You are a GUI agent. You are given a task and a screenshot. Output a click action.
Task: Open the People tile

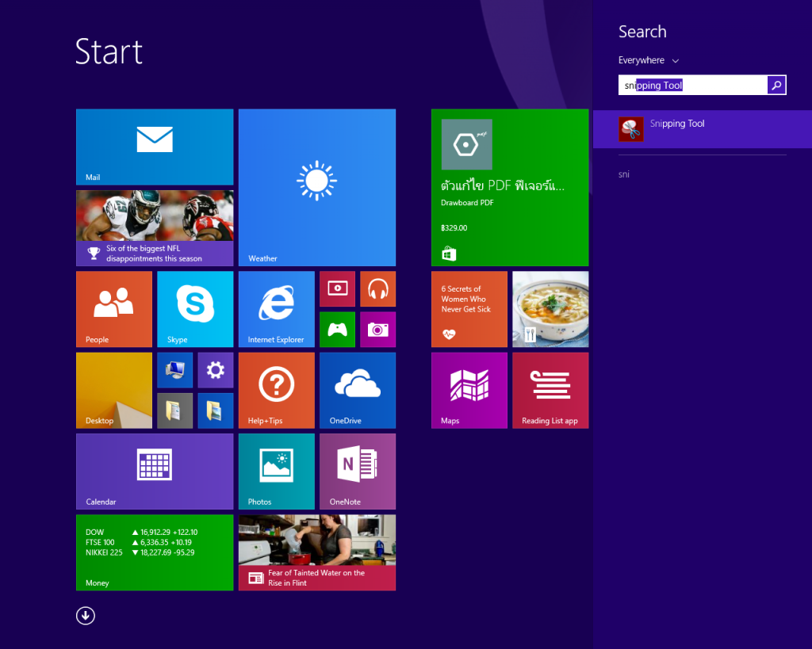point(113,309)
